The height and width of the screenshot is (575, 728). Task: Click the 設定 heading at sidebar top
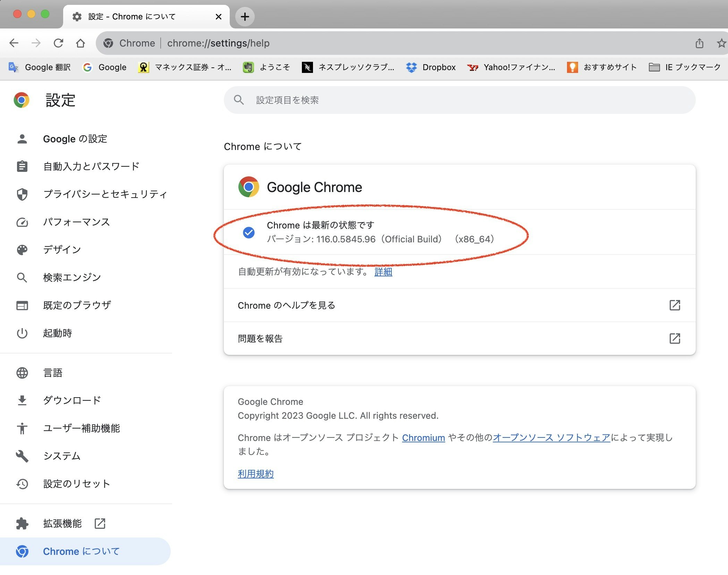[60, 100]
